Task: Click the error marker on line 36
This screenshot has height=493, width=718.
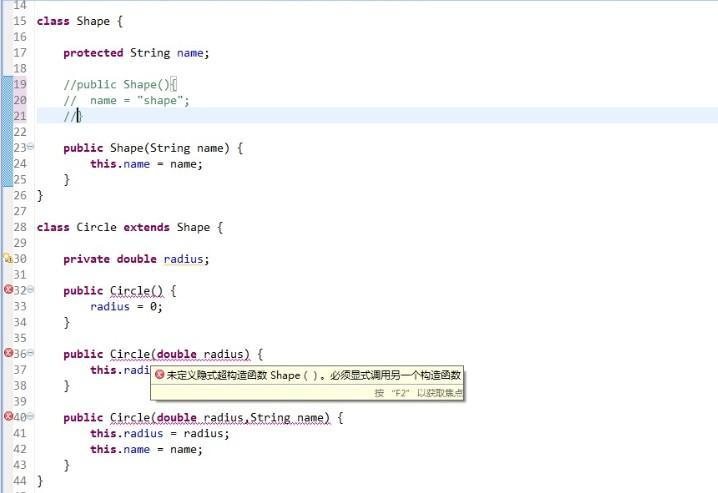Action: click(x=8, y=352)
